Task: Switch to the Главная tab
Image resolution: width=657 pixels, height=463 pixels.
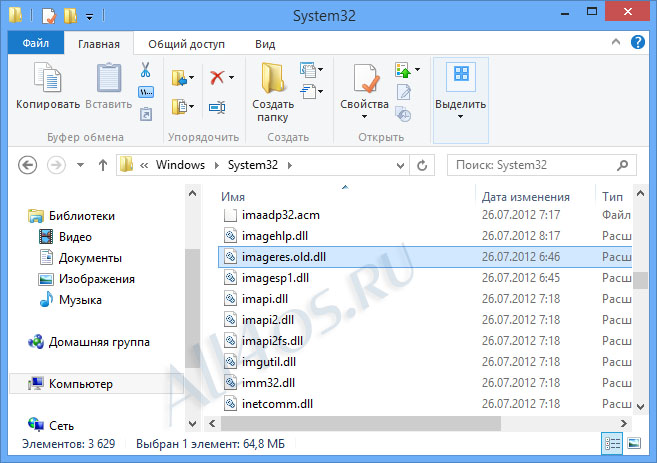Action: click(x=99, y=44)
